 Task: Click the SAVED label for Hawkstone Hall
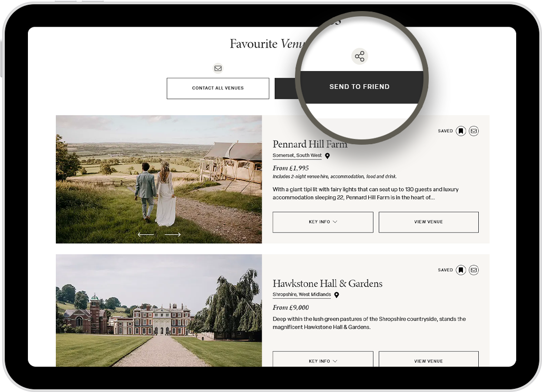click(445, 270)
